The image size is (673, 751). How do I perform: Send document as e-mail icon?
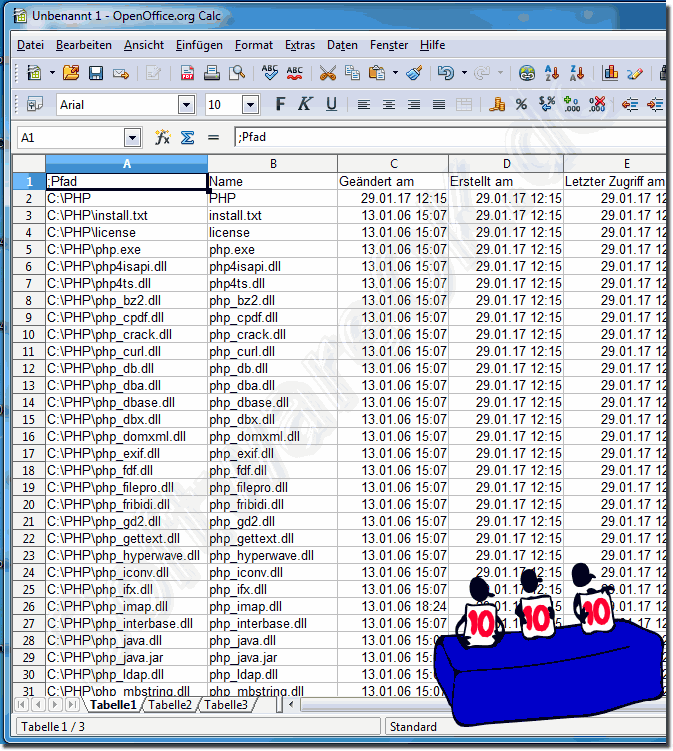[x=121, y=73]
